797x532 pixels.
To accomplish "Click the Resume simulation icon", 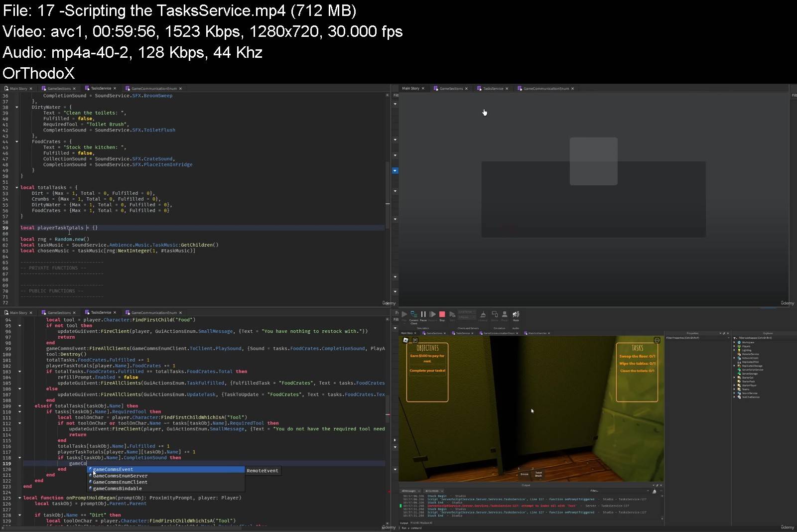I will 432,314.
